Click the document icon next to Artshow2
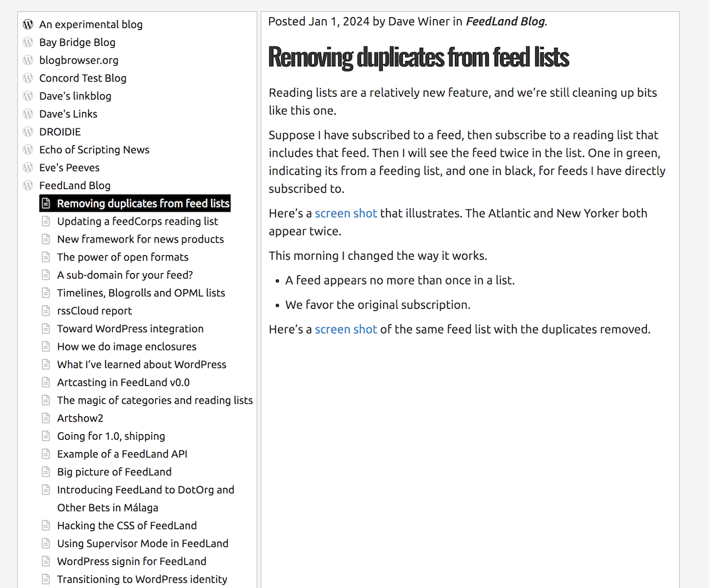Image resolution: width=709 pixels, height=588 pixels. (x=46, y=418)
